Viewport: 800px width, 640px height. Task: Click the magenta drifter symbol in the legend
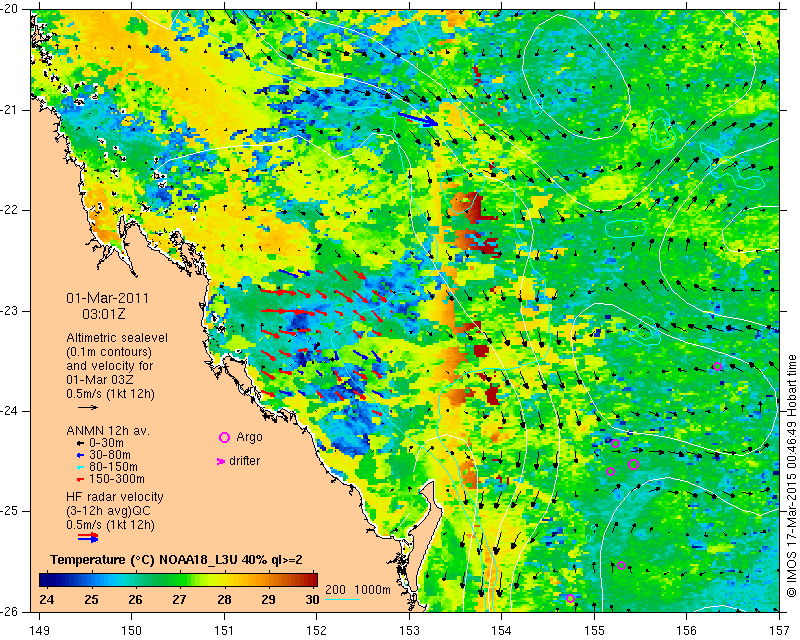click(221, 461)
